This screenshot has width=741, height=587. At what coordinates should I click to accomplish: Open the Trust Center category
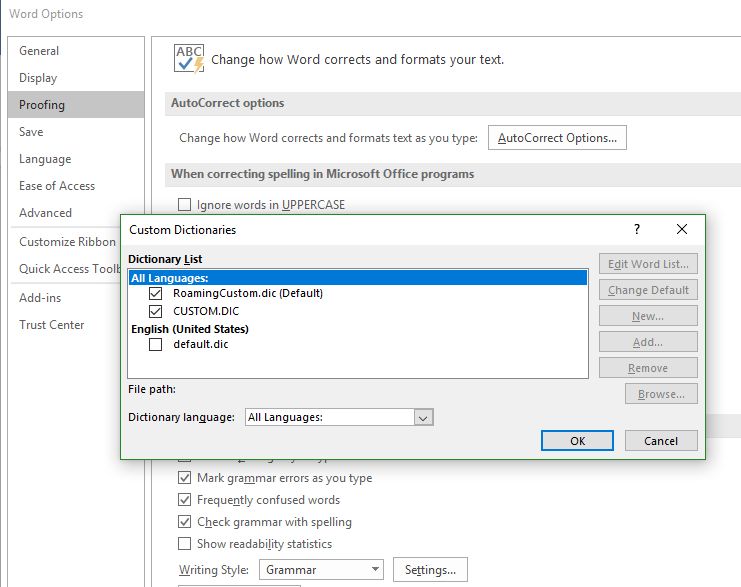click(x=64, y=325)
